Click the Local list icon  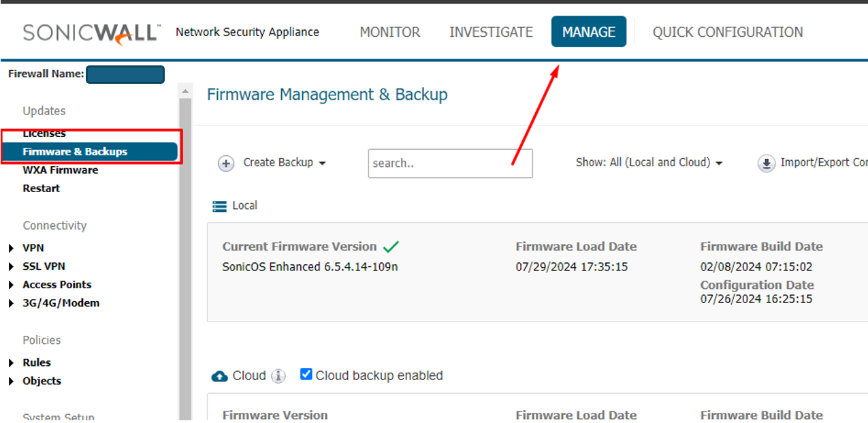[x=219, y=206]
